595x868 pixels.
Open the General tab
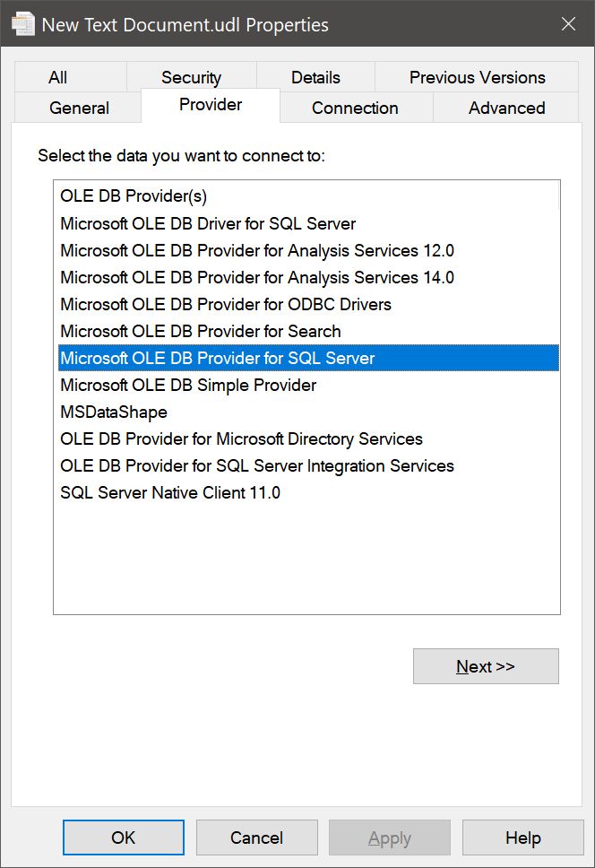(79, 108)
